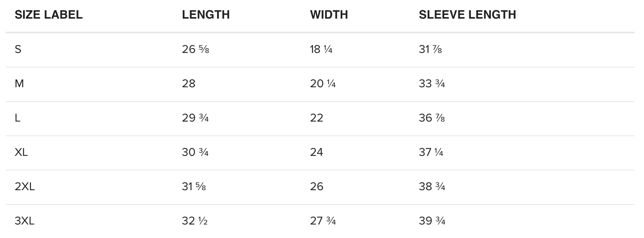This screenshot has height=238, width=644.
Task: Select the M size row label
Action: click(19, 84)
